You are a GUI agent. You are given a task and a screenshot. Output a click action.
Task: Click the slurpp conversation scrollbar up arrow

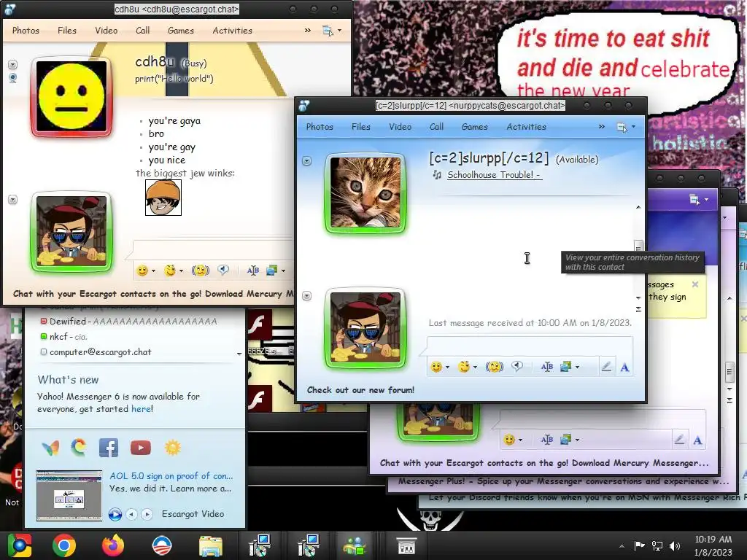638,207
